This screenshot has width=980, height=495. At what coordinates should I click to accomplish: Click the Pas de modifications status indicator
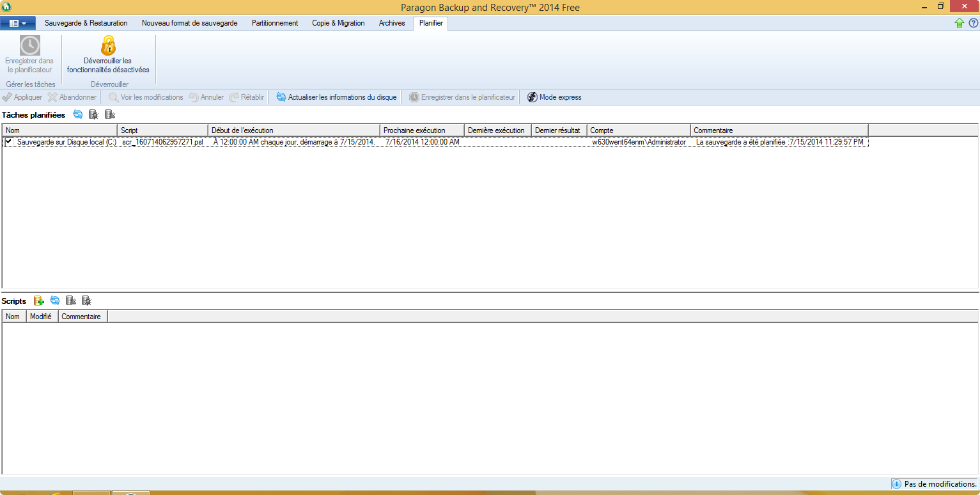tap(935, 484)
